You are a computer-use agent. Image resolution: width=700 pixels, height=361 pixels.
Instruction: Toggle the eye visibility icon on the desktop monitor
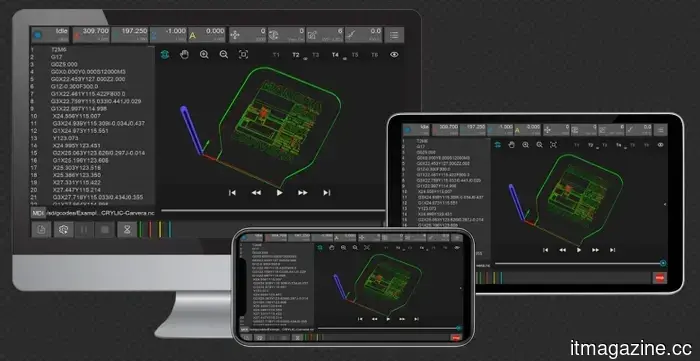(x=394, y=54)
